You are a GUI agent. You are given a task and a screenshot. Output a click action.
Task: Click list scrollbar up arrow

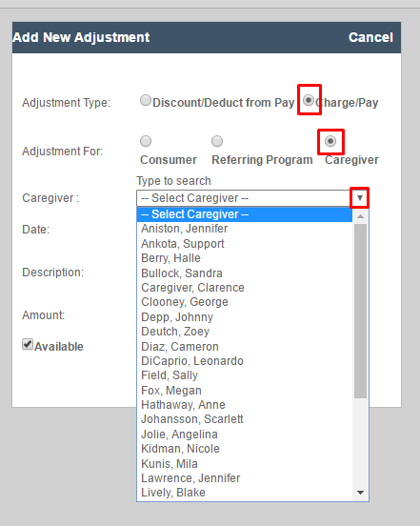(x=360, y=216)
